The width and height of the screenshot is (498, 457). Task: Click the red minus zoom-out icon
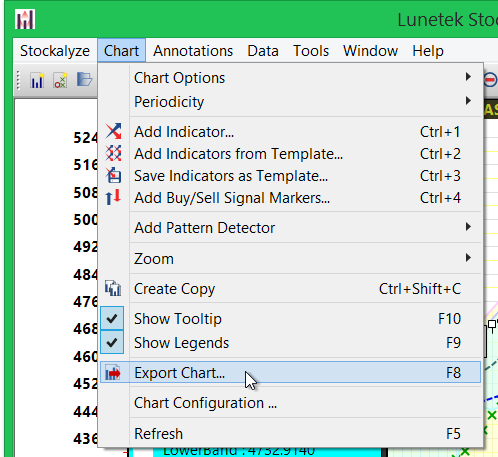pyautogui.click(x=490, y=80)
